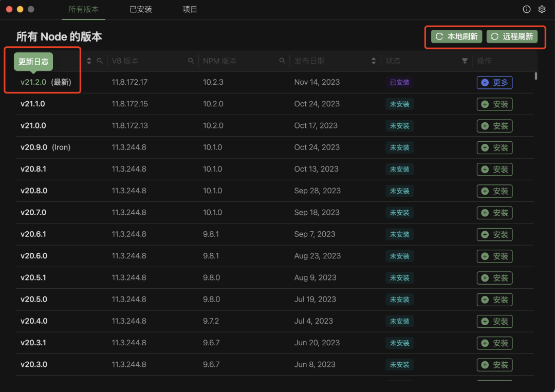Select the 所有版本 tab
The image size is (555, 392).
point(83,10)
